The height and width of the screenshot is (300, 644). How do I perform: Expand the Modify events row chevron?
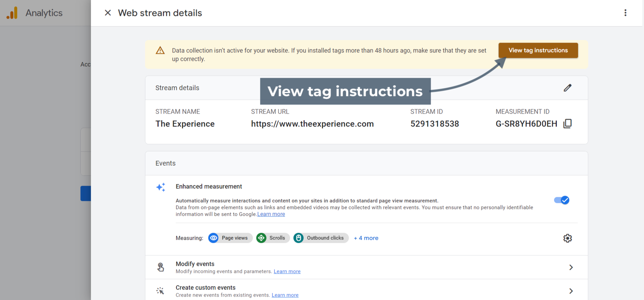[571, 267]
